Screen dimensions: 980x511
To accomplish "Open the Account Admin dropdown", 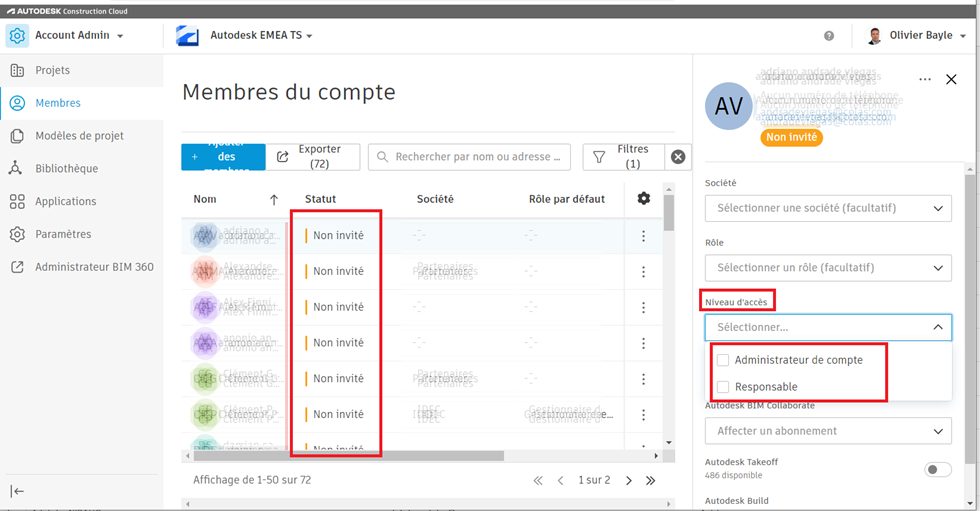I will 79,36.
